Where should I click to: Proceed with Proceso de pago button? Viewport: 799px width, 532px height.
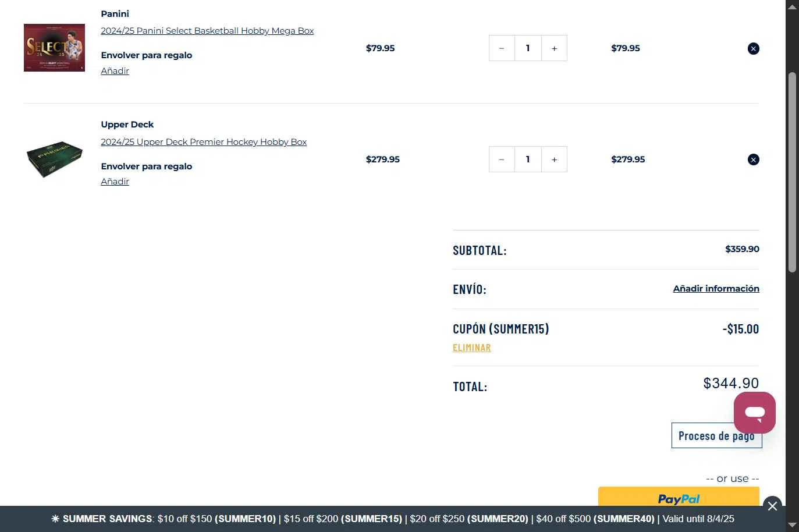tap(716, 435)
